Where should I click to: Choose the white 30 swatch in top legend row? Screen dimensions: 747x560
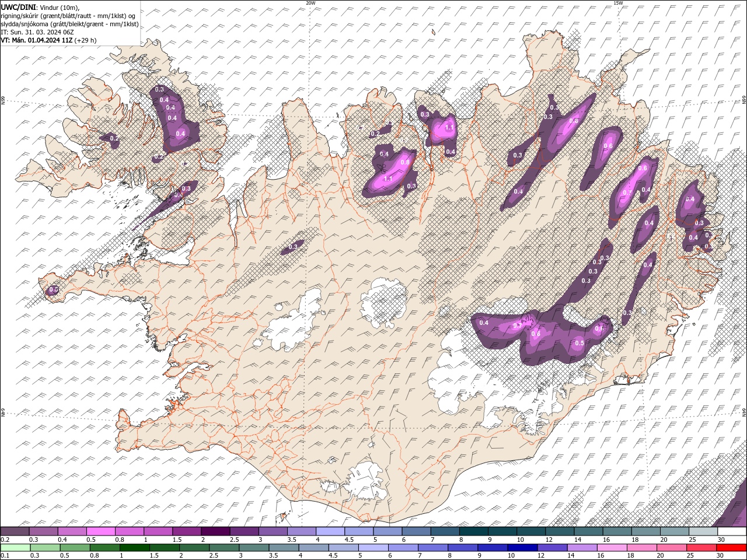(x=732, y=531)
